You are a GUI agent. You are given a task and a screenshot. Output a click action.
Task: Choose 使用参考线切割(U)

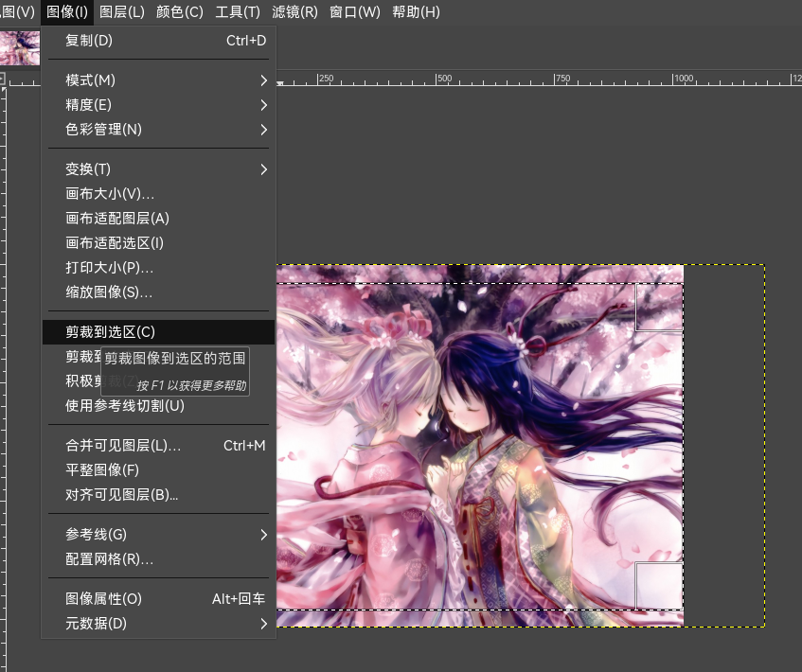[x=158, y=405]
